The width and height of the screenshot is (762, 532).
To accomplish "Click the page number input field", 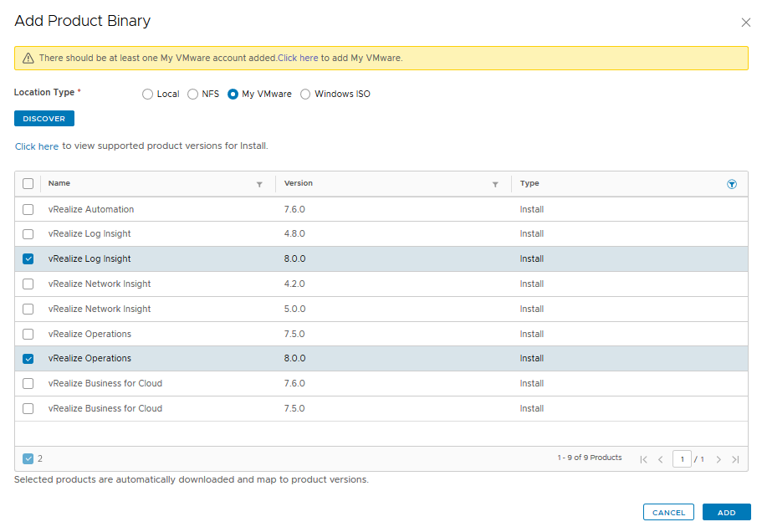I will click(x=682, y=459).
